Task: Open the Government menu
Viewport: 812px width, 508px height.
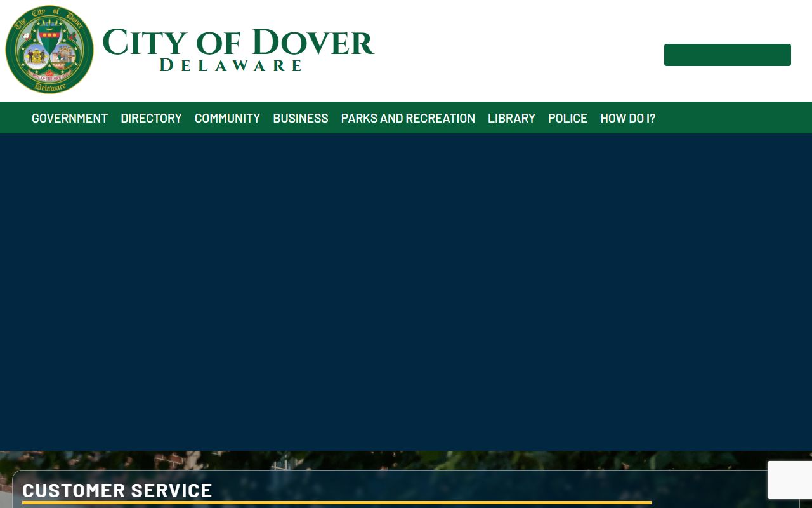Action: point(70,118)
